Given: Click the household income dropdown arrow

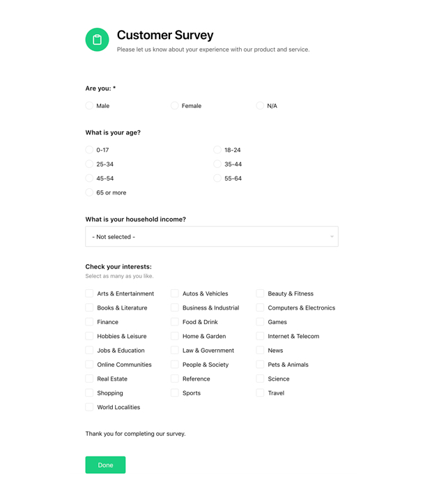Looking at the screenshot, I should point(332,236).
